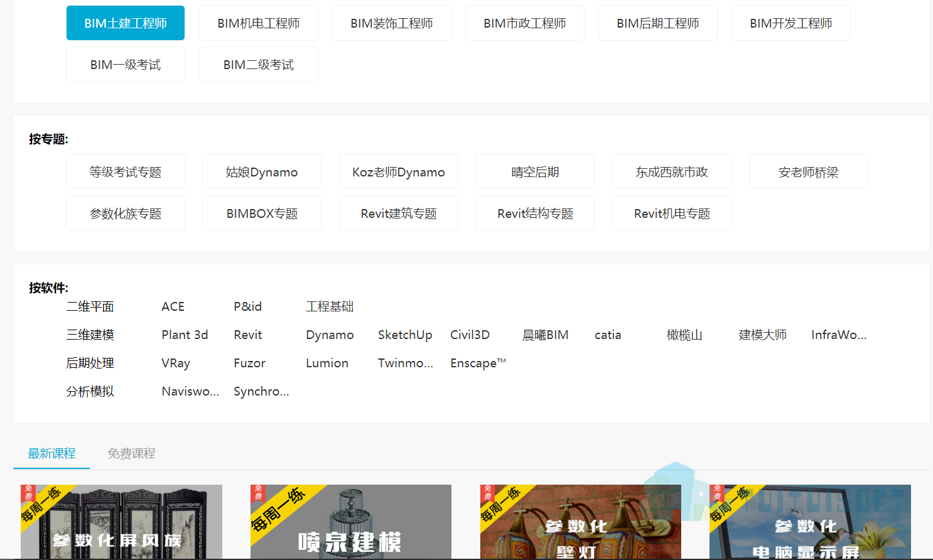Open the BIMBOX专题 topic

tap(262, 213)
